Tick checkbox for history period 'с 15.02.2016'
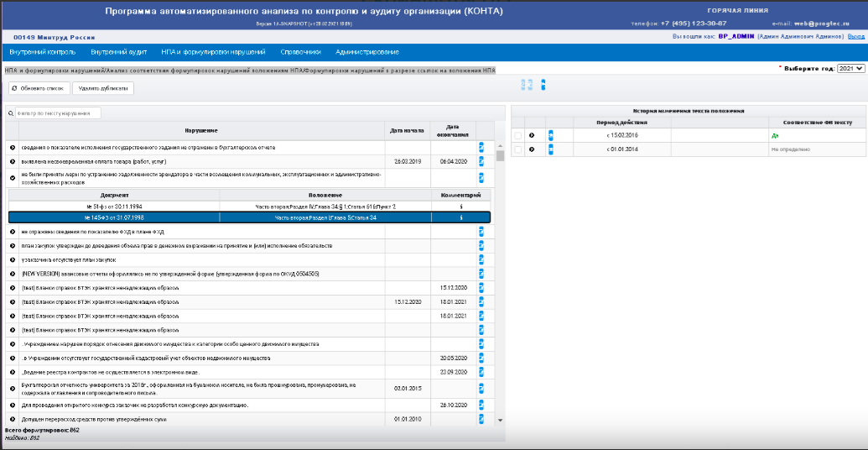Viewport: 868px width, 450px height. tap(518, 135)
